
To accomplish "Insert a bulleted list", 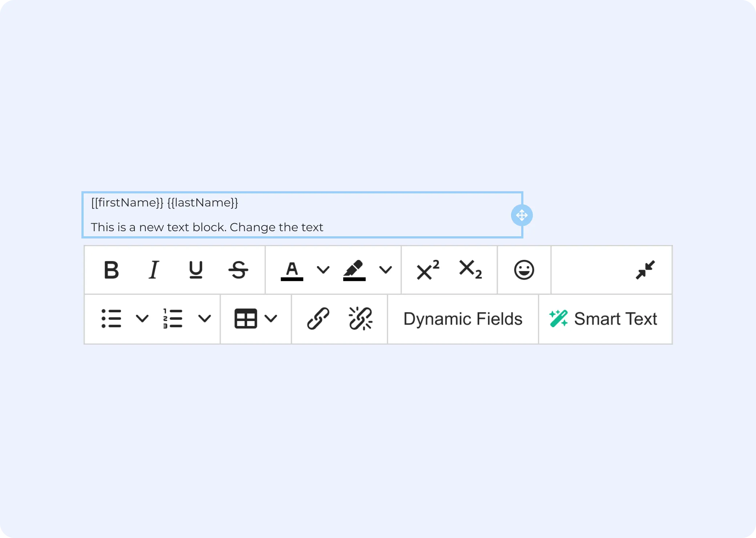I will point(111,319).
